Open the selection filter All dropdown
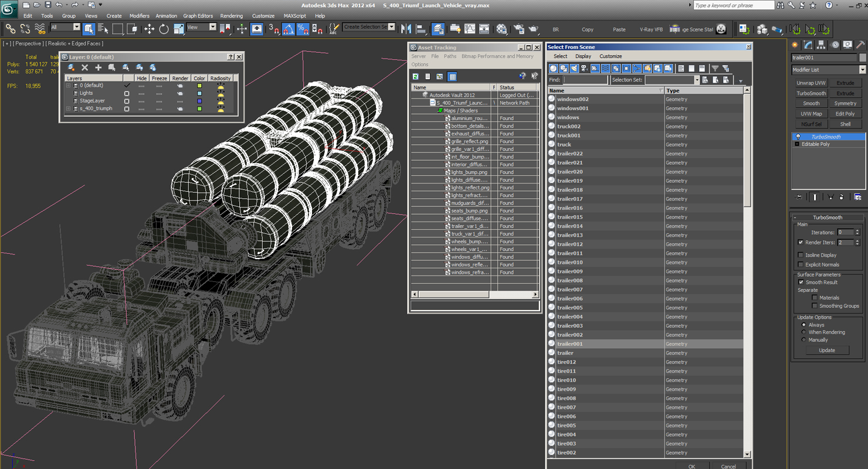Image resolution: width=868 pixels, height=469 pixels. pos(65,27)
